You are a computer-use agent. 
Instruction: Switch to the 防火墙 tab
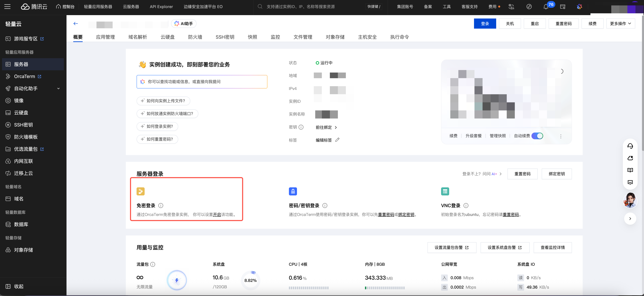click(195, 37)
